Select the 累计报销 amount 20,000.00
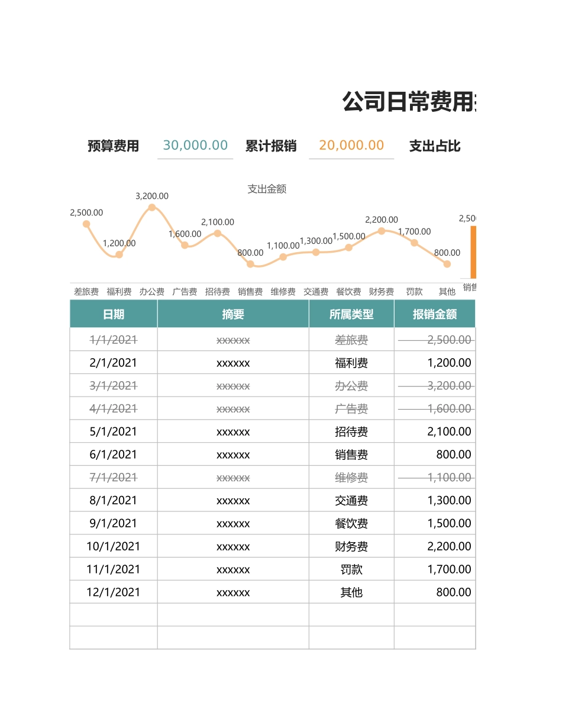Screen dimensions: 562x728 tap(351, 146)
